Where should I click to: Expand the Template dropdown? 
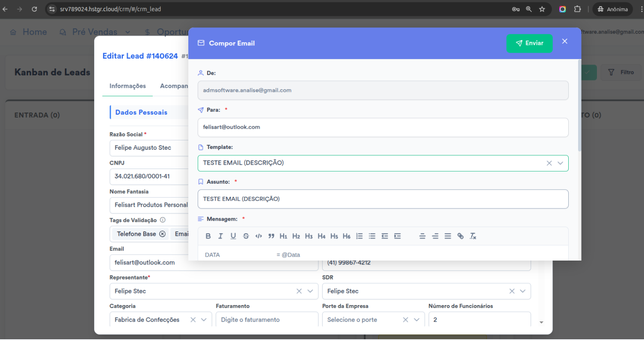pos(560,163)
